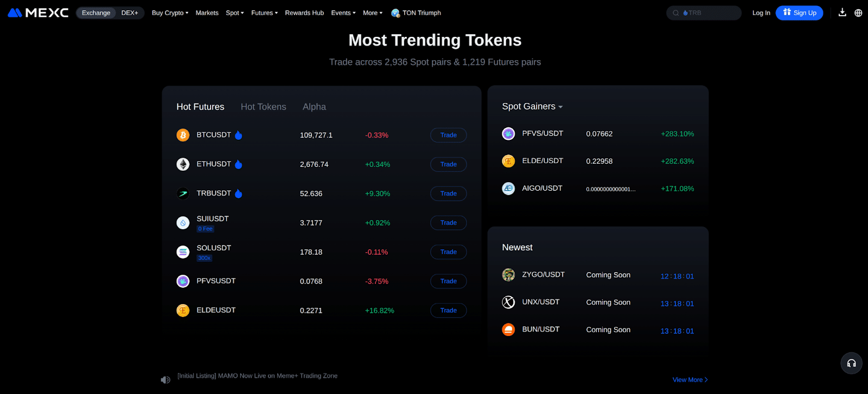
Task: Open the Buy Crypto dropdown menu
Action: 170,13
